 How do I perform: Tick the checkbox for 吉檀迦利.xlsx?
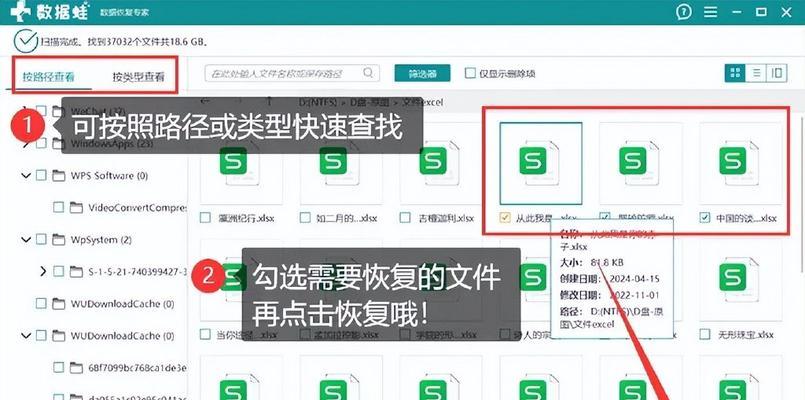coord(405,218)
